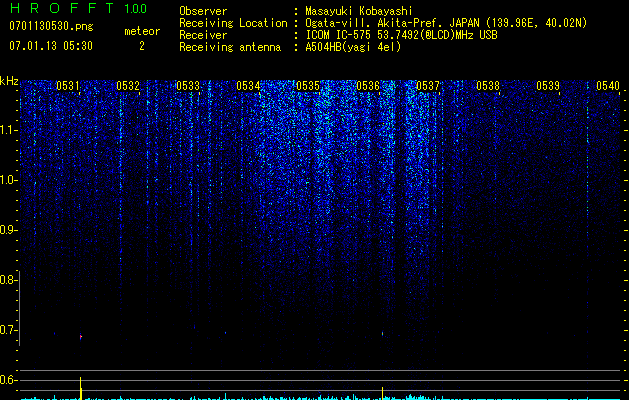Click the date stamp 07.01.13 05:30
Image resolution: width=629 pixels, height=400 pixels.
click(x=51, y=46)
